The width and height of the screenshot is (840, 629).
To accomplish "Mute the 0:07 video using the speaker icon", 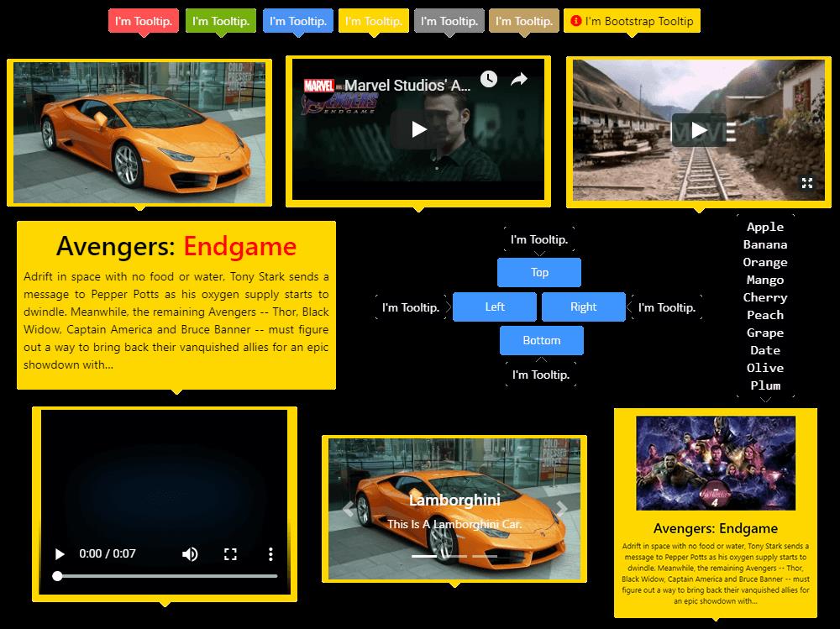I will click(190, 553).
